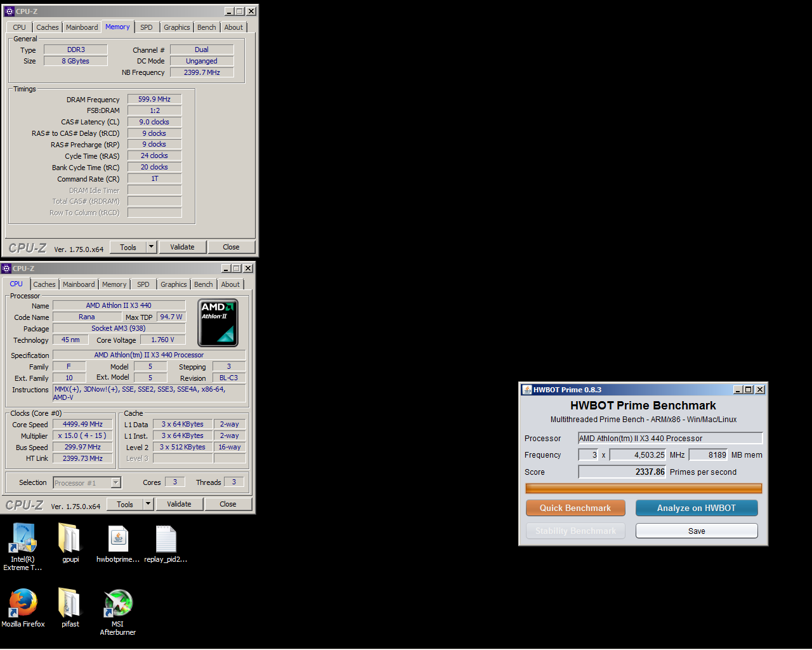The height and width of the screenshot is (650, 812).
Task: Open Tools dropdown arrow in CPU window
Action: (x=148, y=504)
